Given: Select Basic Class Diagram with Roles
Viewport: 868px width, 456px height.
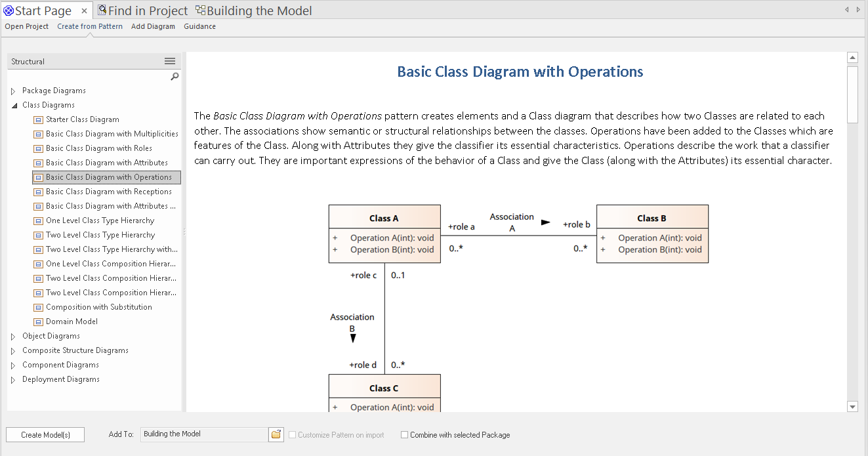Looking at the screenshot, I should click(98, 148).
